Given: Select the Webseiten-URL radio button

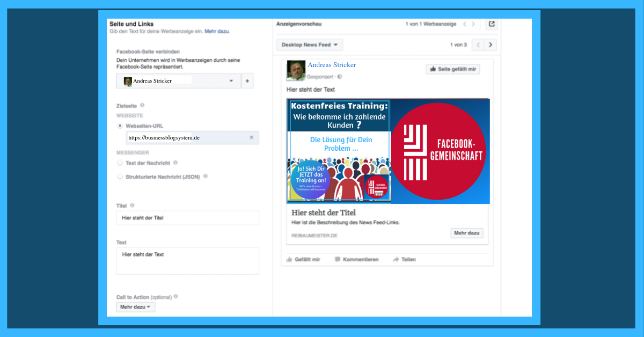Looking at the screenshot, I should 120,126.
